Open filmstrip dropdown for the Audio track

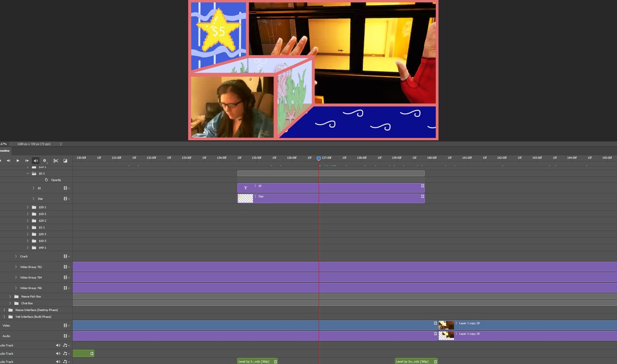pyautogui.click(x=66, y=336)
